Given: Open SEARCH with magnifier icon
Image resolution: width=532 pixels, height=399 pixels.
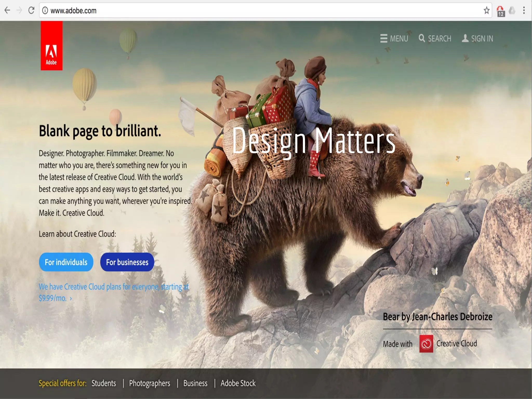Looking at the screenshot, I should click(x=435, y=38).
